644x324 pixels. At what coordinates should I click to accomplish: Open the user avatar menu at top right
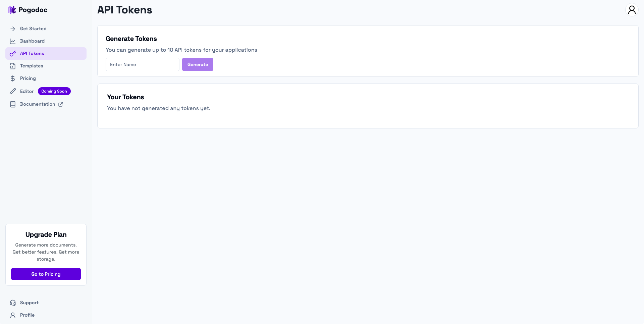[x=632, y=10]
